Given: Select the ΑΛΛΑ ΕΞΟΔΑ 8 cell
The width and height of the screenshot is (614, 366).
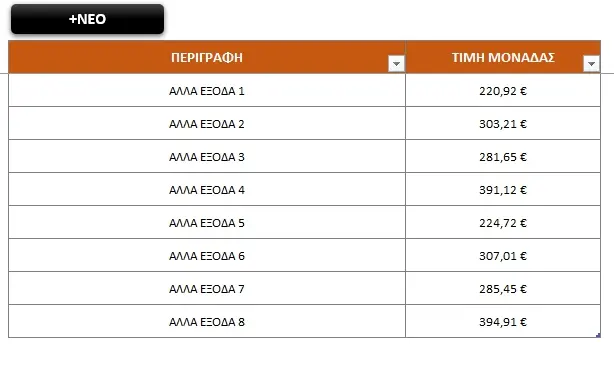Looking at the screenshot, I should (x=207, y=321).
